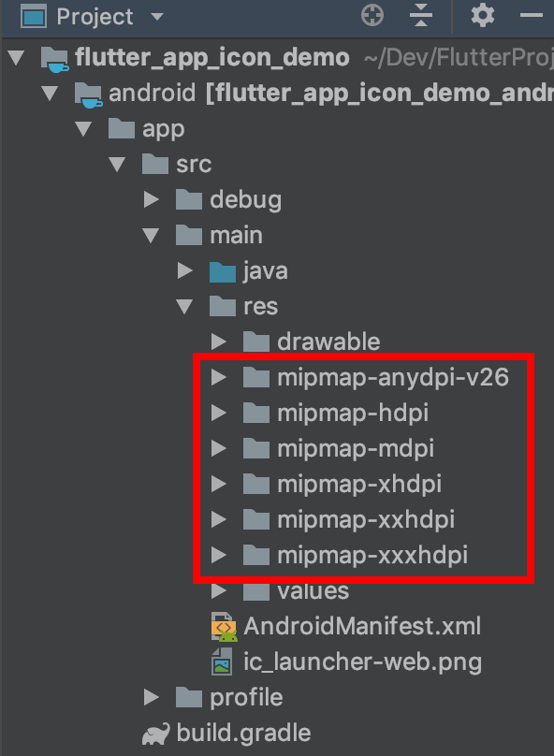Select the values folder
The height and width of the screenshot is (756, 554).
point(313,591)
